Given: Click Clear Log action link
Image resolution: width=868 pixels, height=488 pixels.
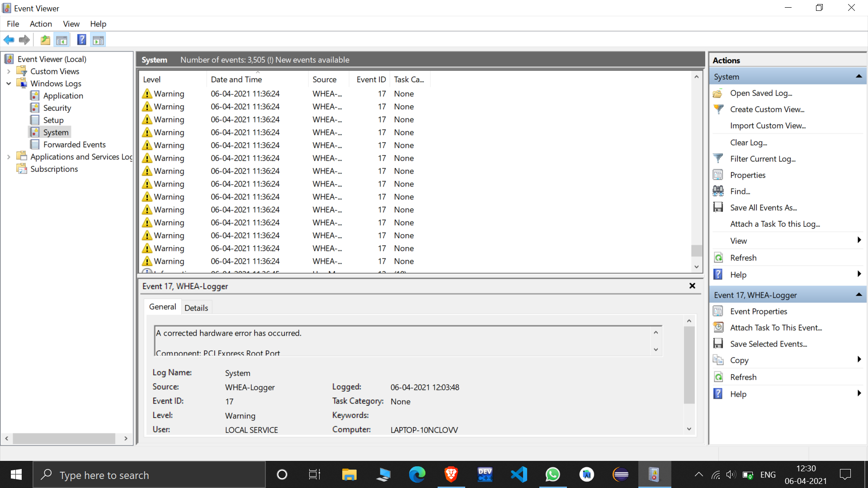Looking at the screenshot, I should click(x=748, y=142).
